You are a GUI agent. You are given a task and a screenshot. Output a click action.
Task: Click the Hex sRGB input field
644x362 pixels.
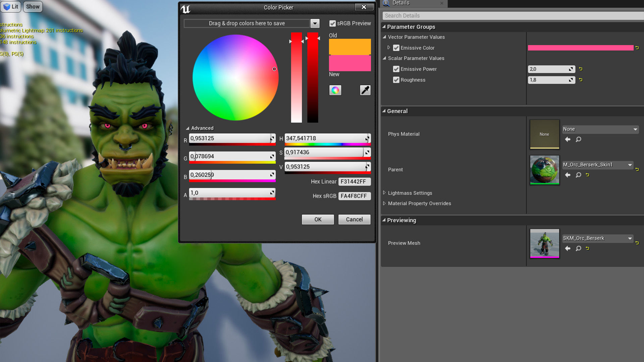pos(355,196)
